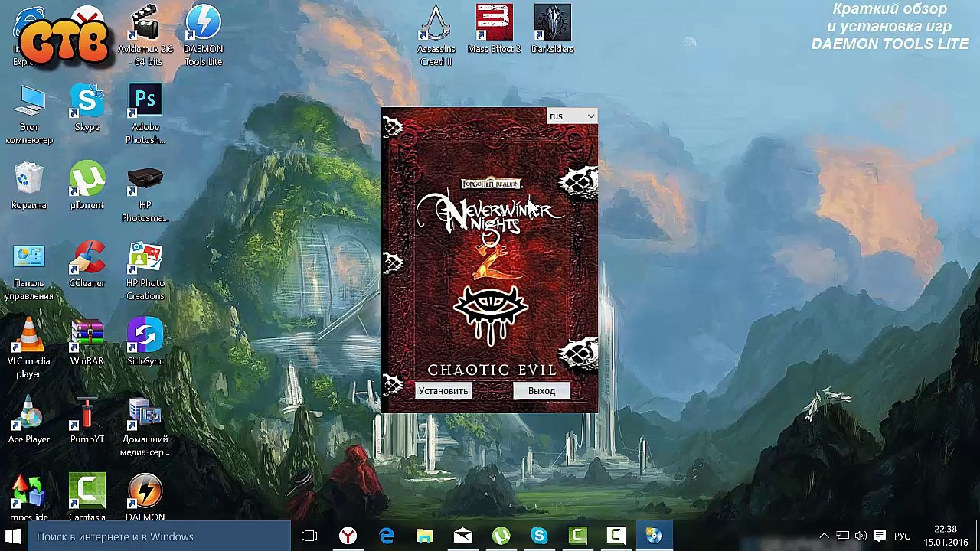
Task: Switch to µTorrent in the taskbar
Action: click(x=501, y=536)
